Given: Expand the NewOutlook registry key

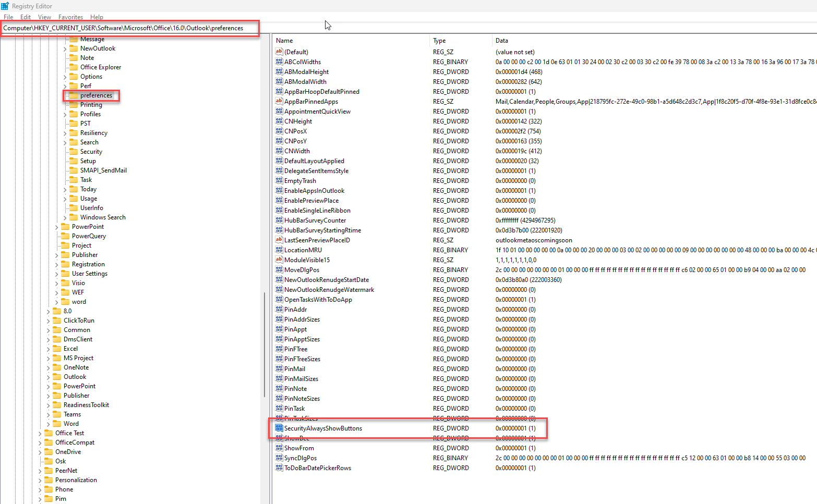Looking at the screenshot, I should pyautogui.click(x=64, y=48).
